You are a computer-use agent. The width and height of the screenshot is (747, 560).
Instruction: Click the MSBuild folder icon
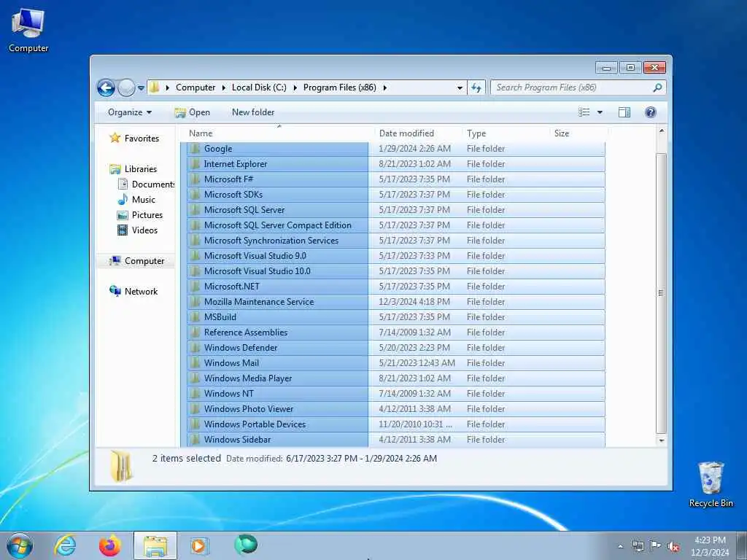pos(194,316)
